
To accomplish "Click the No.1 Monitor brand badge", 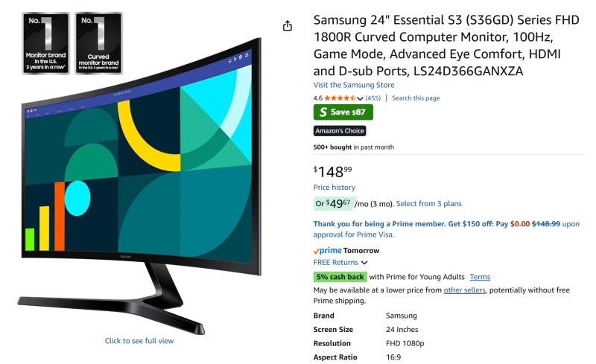I will [x=46, y=43].
